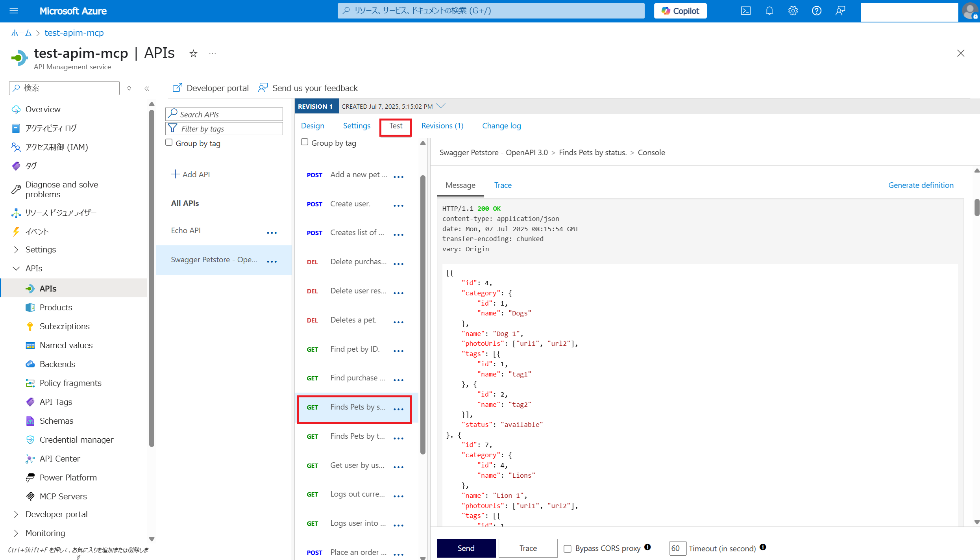Click the Search APIs input field
980x560 pixels.
224,114
